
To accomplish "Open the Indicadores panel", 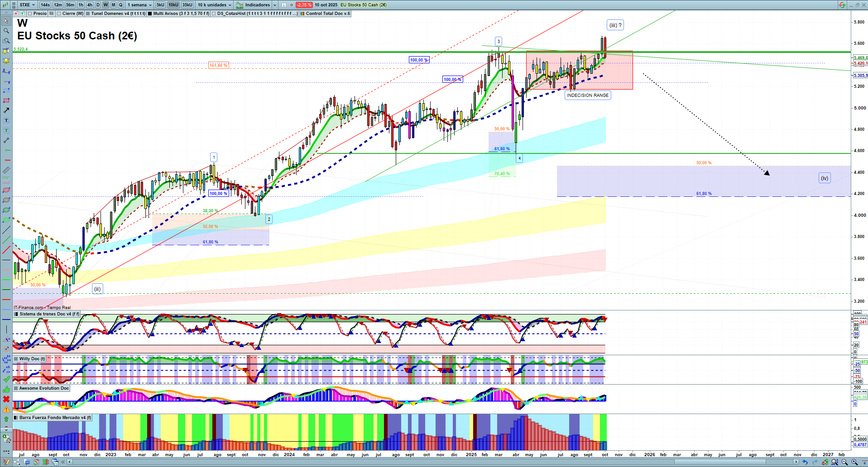I will (254, 5).
